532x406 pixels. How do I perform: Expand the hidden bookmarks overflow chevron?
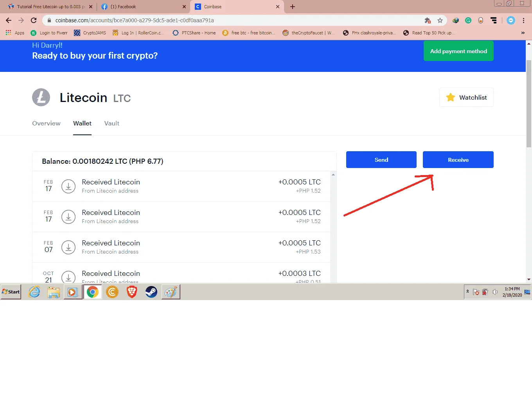[x=523, y=33]
